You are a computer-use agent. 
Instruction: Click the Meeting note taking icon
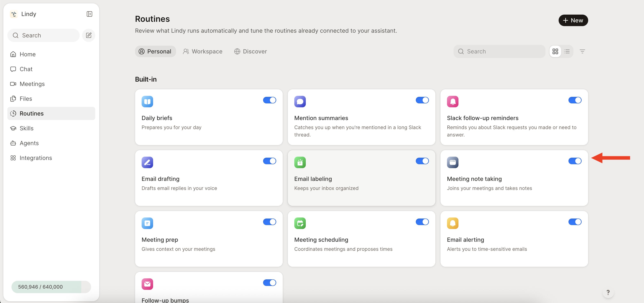(x=453, y=162)
